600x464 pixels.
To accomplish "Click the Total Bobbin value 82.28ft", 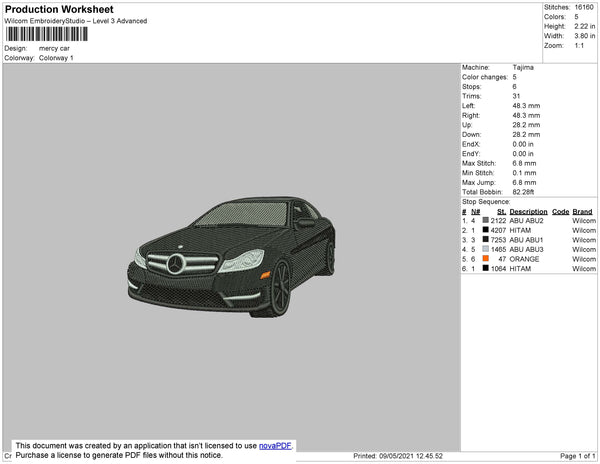I will coord(523,192).
